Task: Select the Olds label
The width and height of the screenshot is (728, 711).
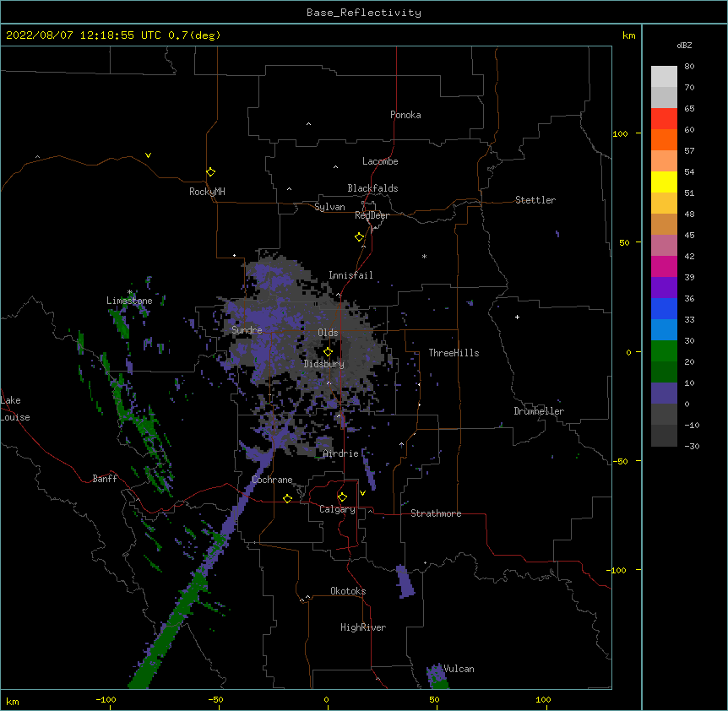Action: tap(328, 333)
